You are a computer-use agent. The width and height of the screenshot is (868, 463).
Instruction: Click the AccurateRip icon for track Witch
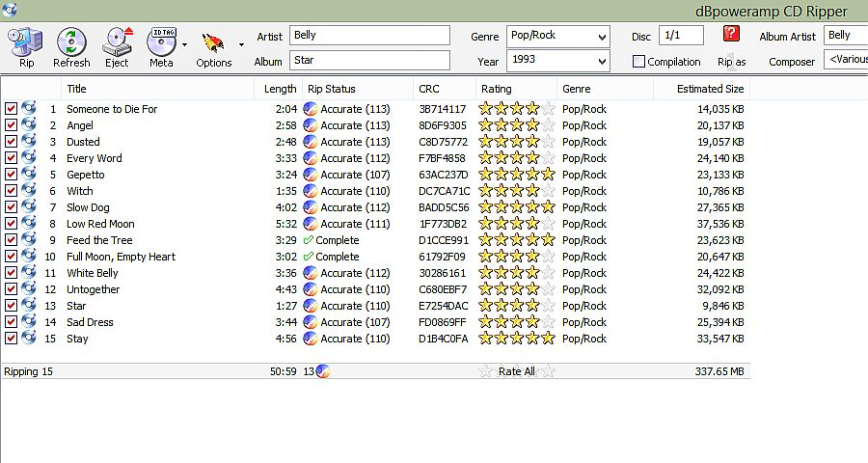[311, 191]
